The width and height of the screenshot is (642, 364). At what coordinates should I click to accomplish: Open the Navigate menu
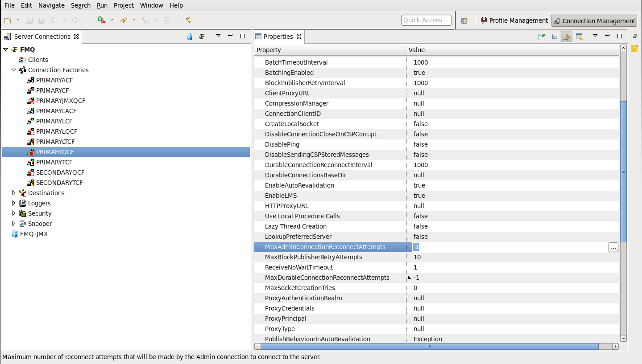point(51,5)
